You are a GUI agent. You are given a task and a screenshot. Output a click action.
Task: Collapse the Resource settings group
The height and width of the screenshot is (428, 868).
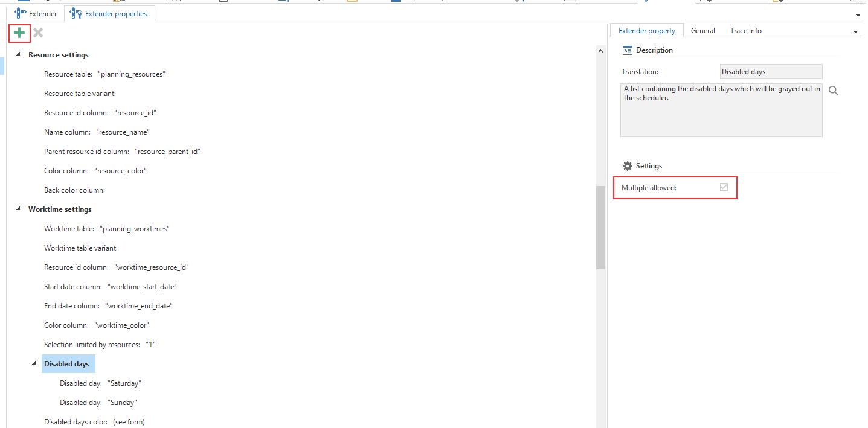(x=18, y=54)
